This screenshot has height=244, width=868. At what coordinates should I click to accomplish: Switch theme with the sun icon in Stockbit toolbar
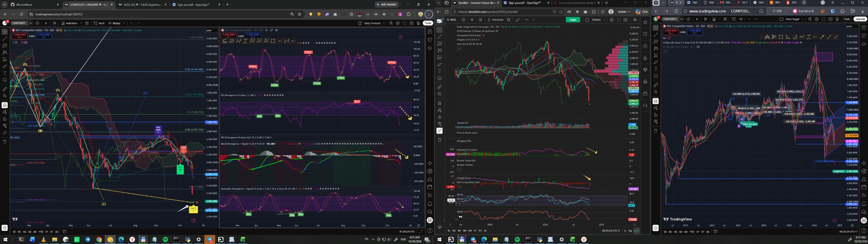635,20
